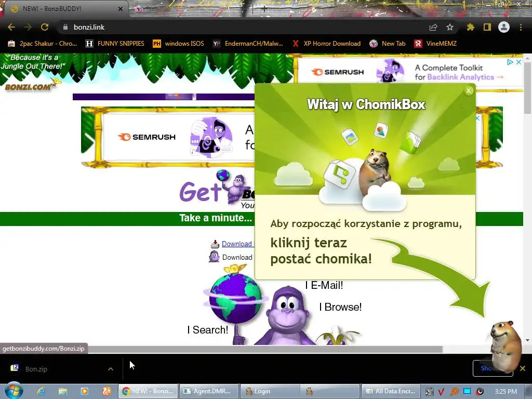532x399 pixels.
Task: Open the share page icon in address bar
Action: coord(433,27)
